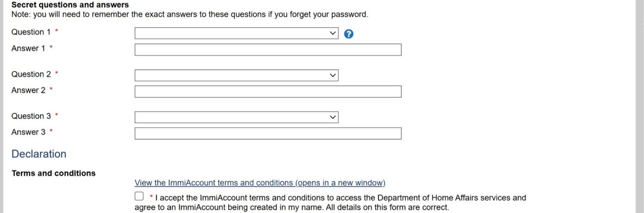Click the "Secret questions and answers" heading
Image resolution: width=644 pixels, height=213 pixels.
click(70, 5)
